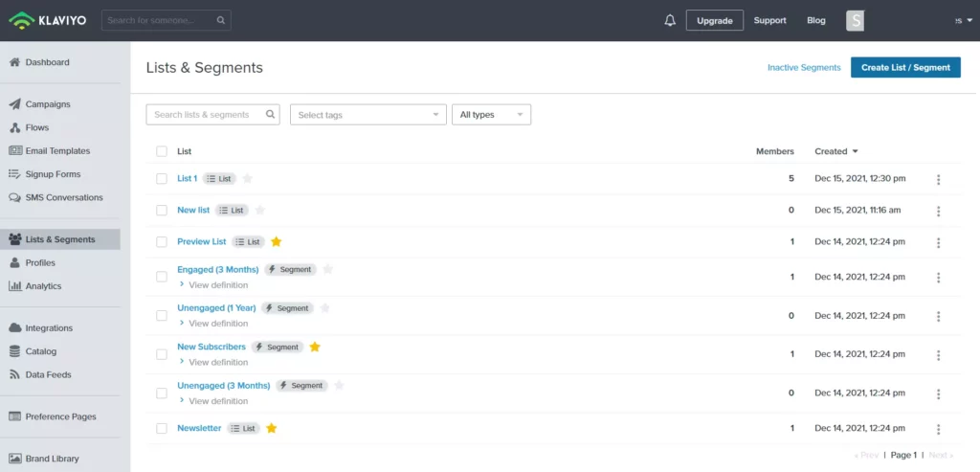Star the List 1 row
This screenshot has height=472, width=980.
[248, 179]
